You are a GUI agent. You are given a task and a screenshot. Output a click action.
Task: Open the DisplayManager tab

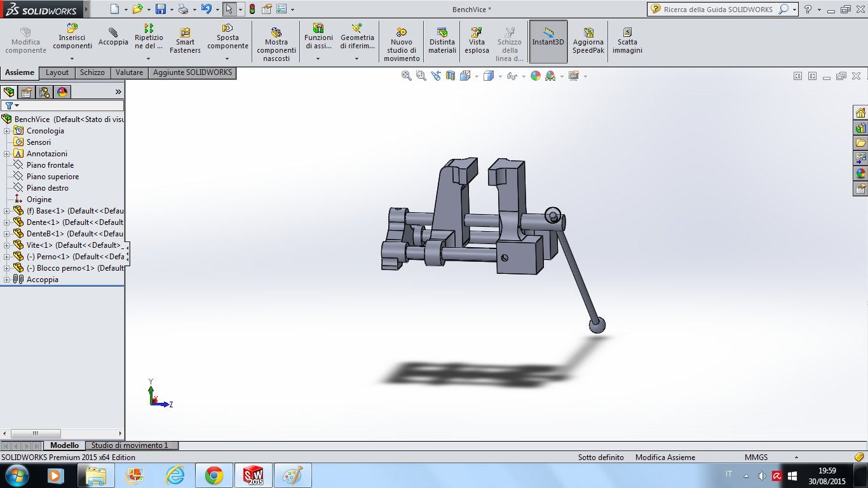point(62,92)
